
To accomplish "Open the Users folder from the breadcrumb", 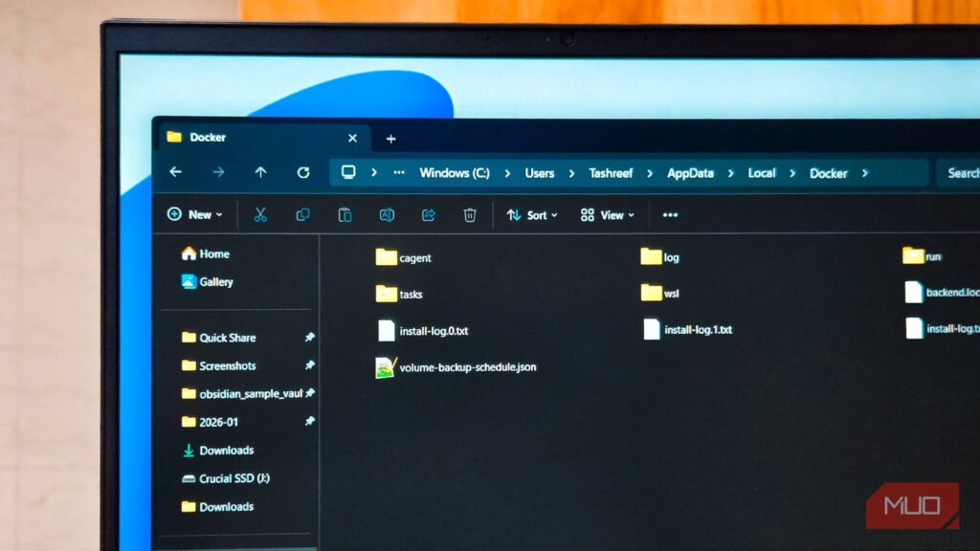I will 540,172.
